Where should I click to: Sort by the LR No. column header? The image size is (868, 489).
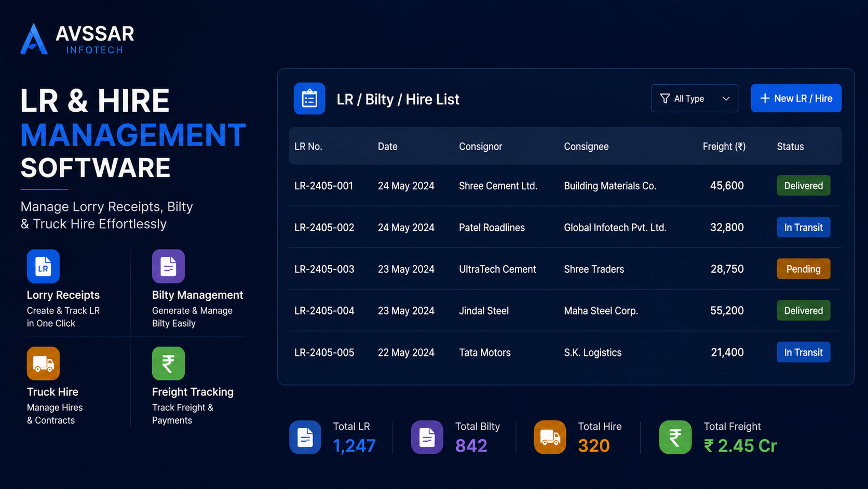point(308,147)
